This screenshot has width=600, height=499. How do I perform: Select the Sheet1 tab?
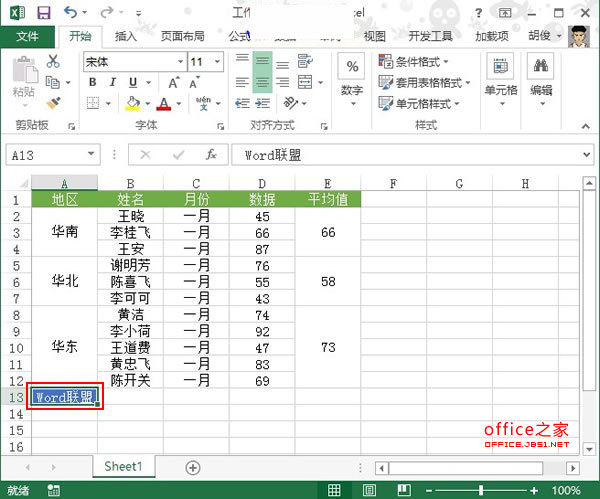(123, 466)
